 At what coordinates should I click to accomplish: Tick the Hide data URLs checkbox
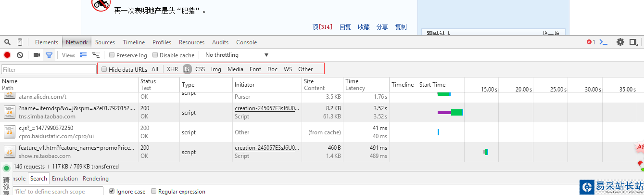[104, 69]
